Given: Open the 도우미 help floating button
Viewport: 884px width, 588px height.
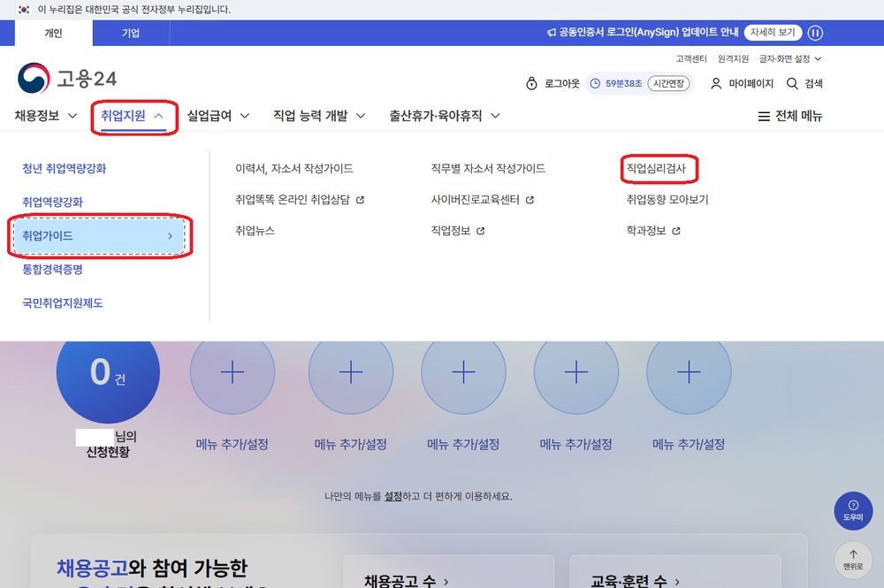Looking at the screenshot, I should [853, 511].
